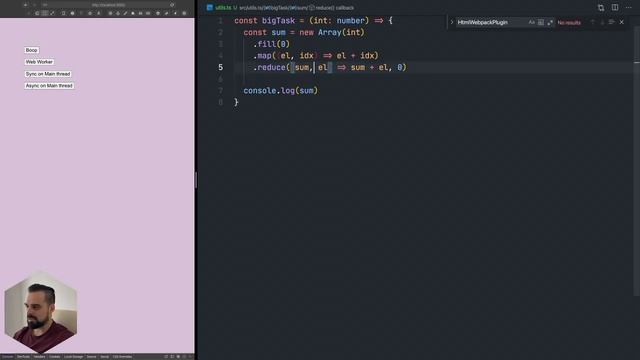640x360 pixels.
Task: Click the No results label in find widget
Action: pos(569,22)
